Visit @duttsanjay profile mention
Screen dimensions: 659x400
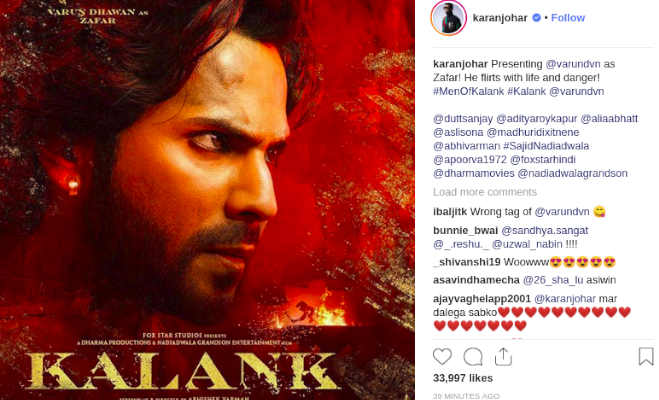(x=463, y=118)
